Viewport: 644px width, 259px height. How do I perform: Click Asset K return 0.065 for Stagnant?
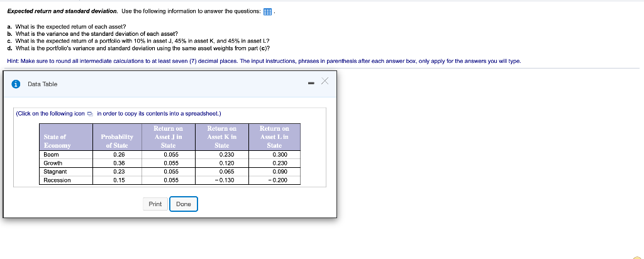[x=226, y=172]
